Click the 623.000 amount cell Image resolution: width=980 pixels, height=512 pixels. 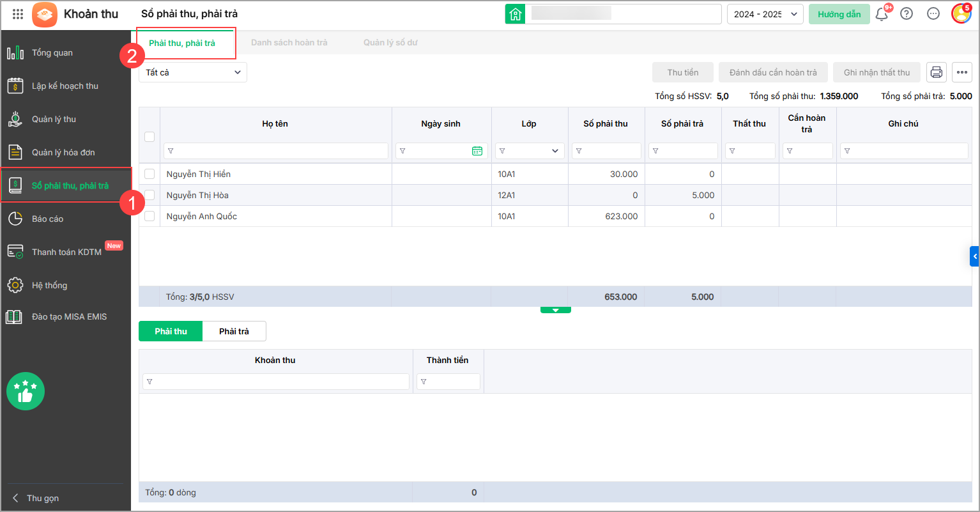(606, 216)
